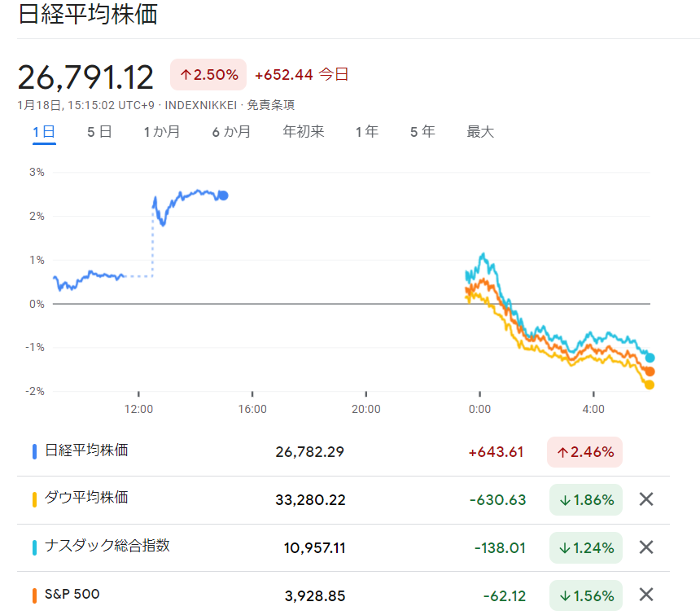Screen dimensions: 700x615
Task: Click the 12:00 time axis label
Action: [138, 409]
